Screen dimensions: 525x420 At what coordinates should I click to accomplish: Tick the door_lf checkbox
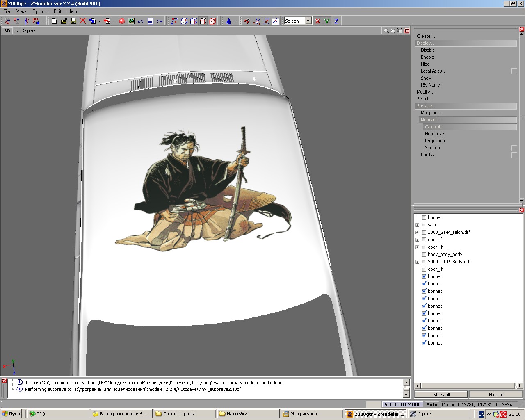coord(424,240)
